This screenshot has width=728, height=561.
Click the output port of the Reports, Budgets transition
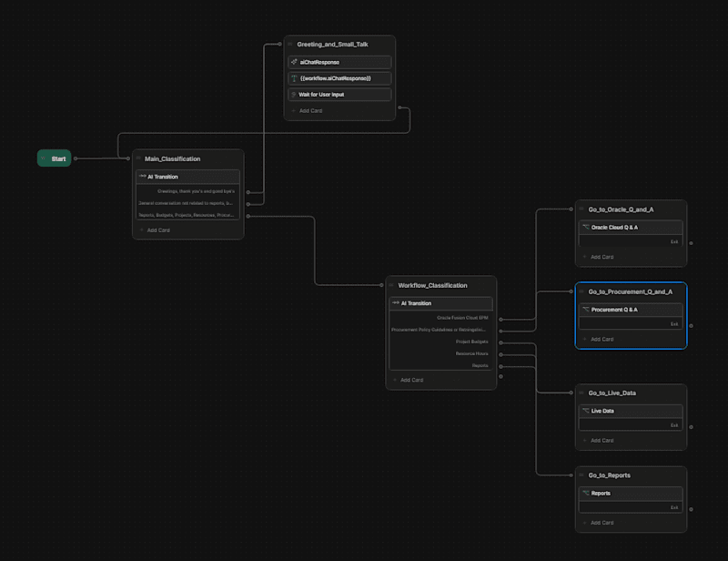click(x=248, y=216)
